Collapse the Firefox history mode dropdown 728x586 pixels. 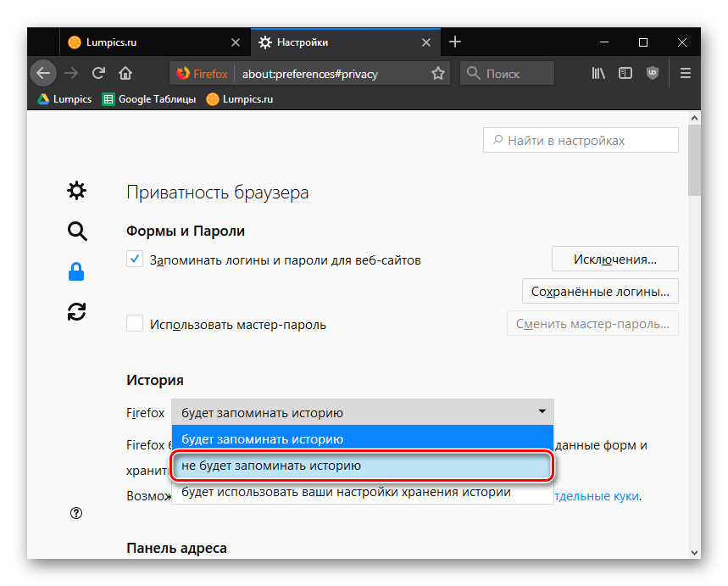click(363, 412)
